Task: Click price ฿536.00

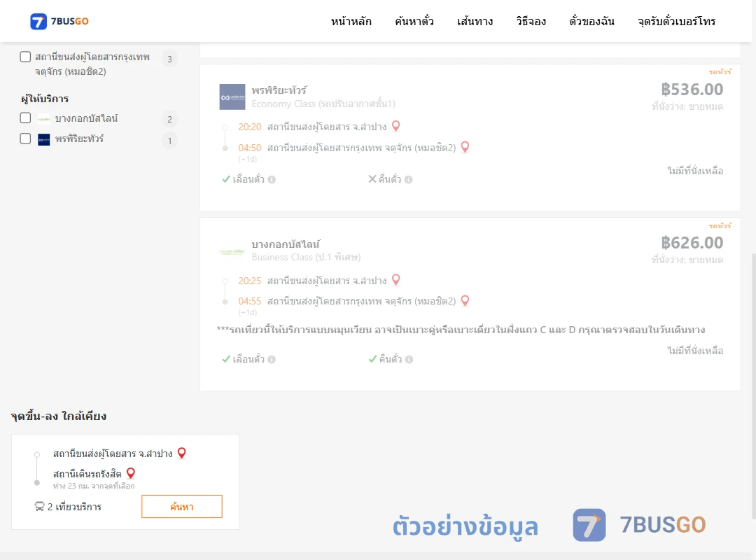Action: pos(692,89)
